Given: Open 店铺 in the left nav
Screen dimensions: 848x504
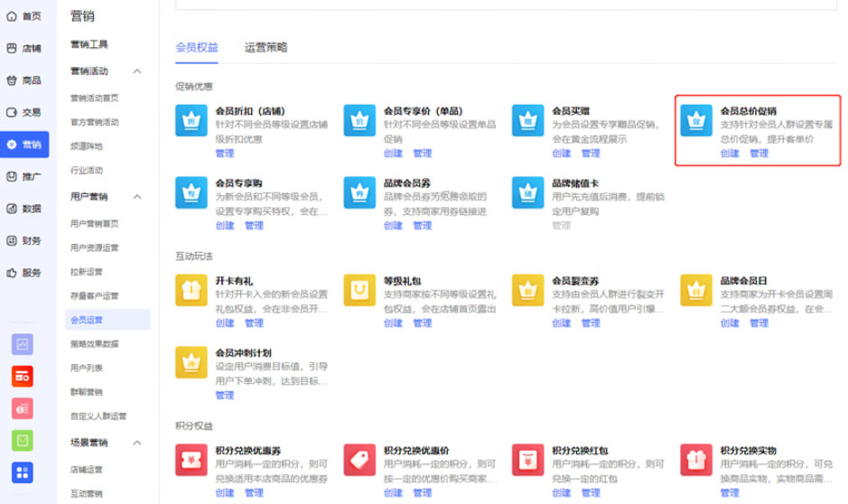Looking at the screenshot, I should [x=24, y=48].
